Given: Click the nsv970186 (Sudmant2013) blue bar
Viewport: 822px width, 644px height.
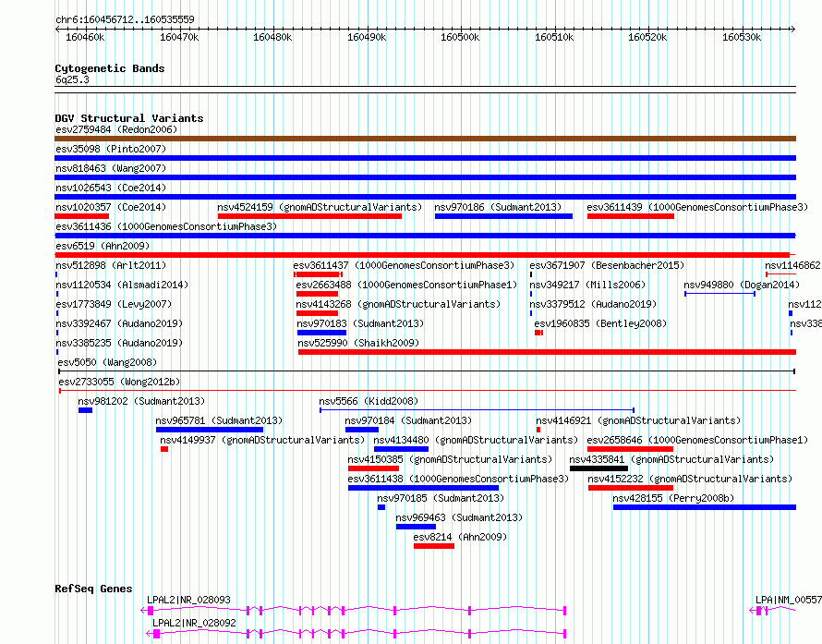Looking at the screenshot, I should pos(503,216).
